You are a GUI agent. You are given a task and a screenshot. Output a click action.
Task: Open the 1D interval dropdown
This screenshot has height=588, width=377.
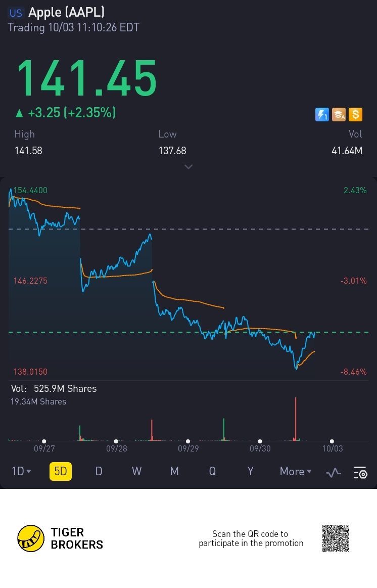click(21, 471)
